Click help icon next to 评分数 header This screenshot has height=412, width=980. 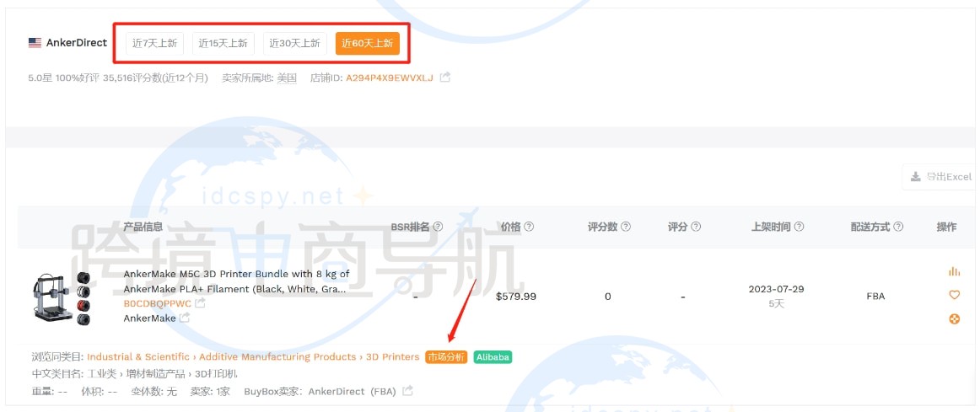(x=626, y=227)
